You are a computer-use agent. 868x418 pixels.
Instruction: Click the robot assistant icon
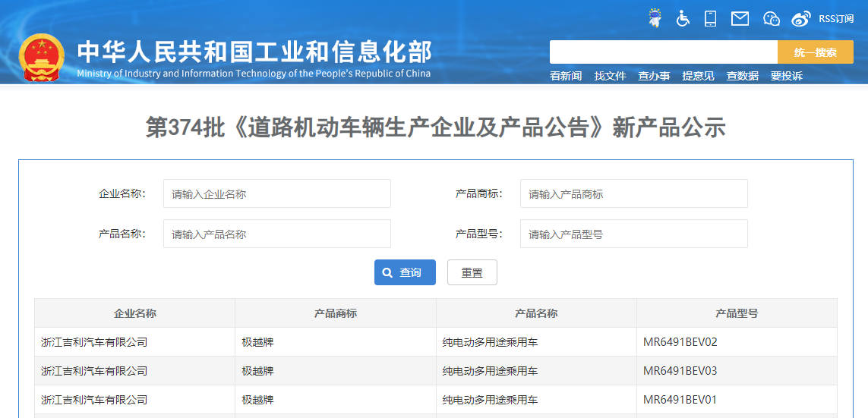655,18
